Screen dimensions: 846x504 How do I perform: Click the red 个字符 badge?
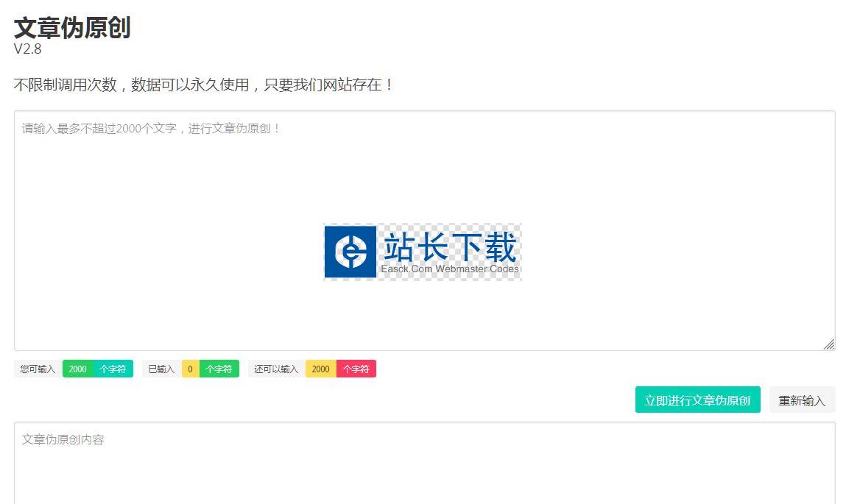tap(356, 369)
